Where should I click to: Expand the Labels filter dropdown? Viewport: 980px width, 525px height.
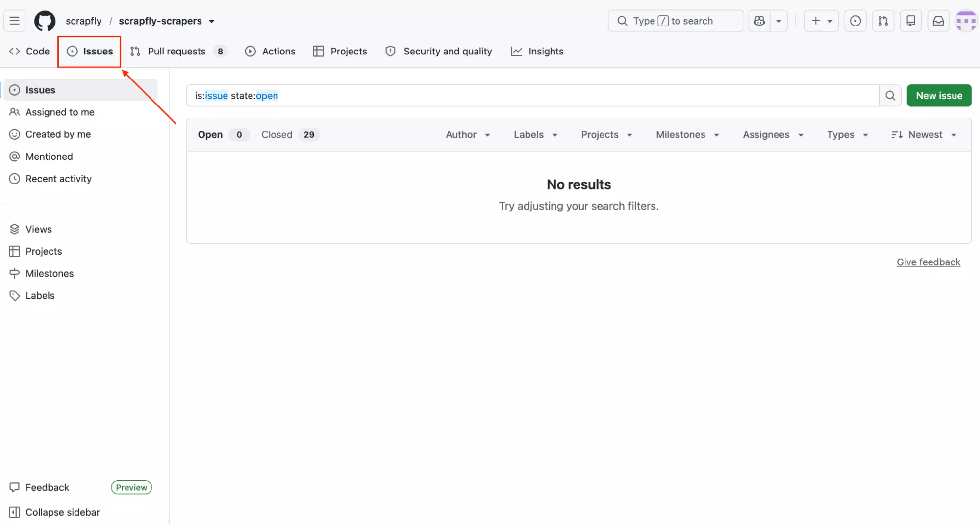pyautogui.click(x=535, y=134)
